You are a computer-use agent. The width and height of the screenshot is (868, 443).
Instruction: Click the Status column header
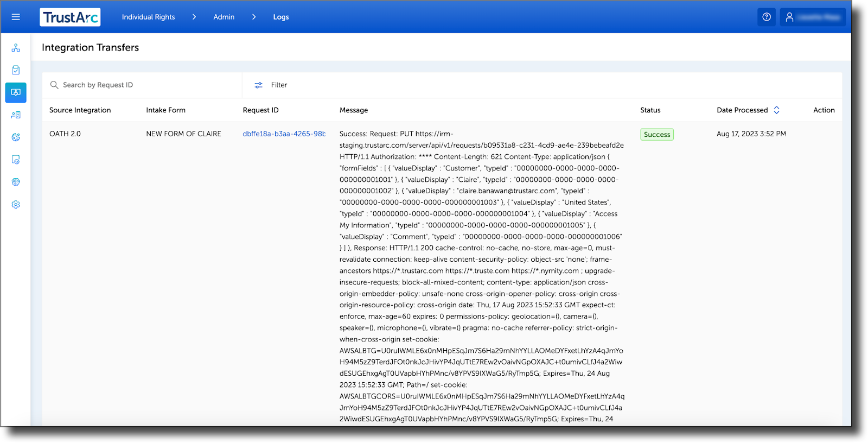[650, 110]
